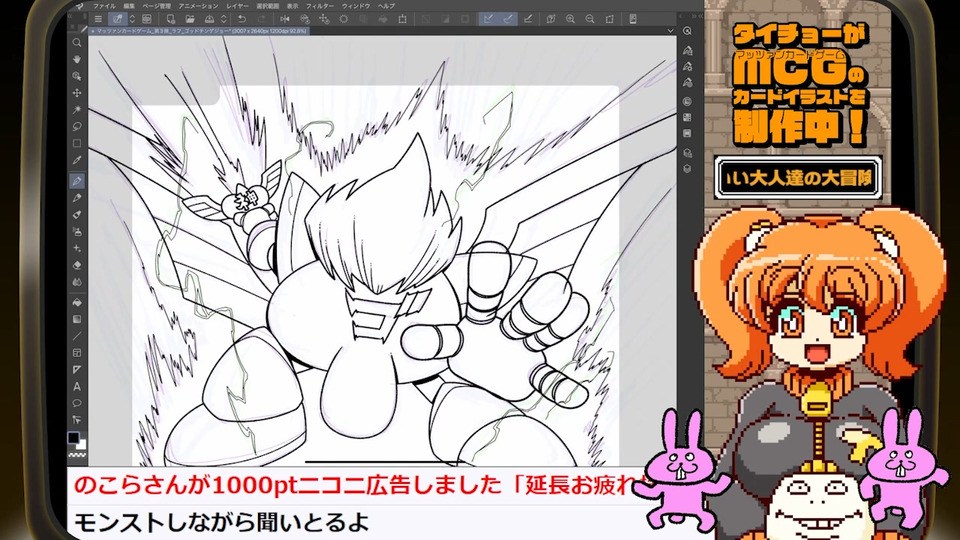Toggle the touch gesture mode button
The width and height of the screenshot is (960, 540).
click(x=118, y=19)
